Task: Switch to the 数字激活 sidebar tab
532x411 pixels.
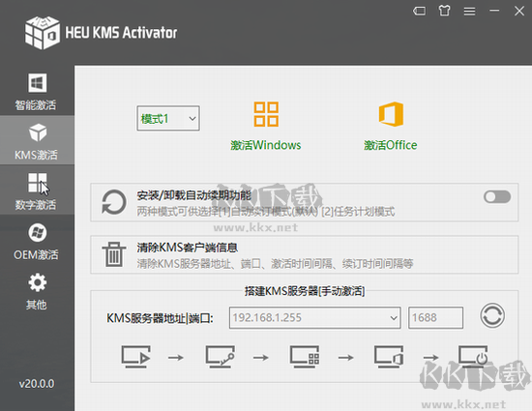Action: [x=37, y=191]
